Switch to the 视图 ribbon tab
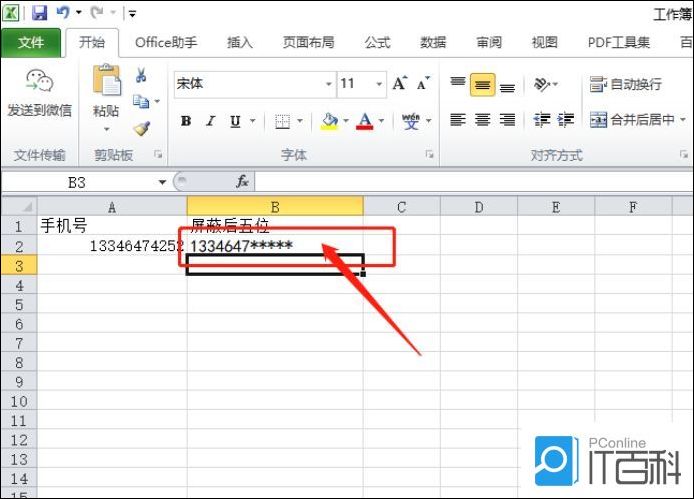Screen dimensions: 694x499 click(x=544, y=43)
